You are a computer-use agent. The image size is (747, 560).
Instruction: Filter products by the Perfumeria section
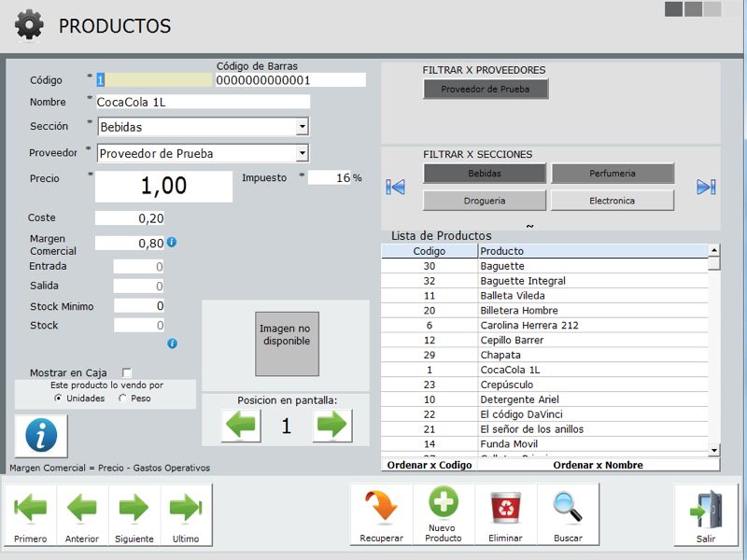click(x=613, y=174)
